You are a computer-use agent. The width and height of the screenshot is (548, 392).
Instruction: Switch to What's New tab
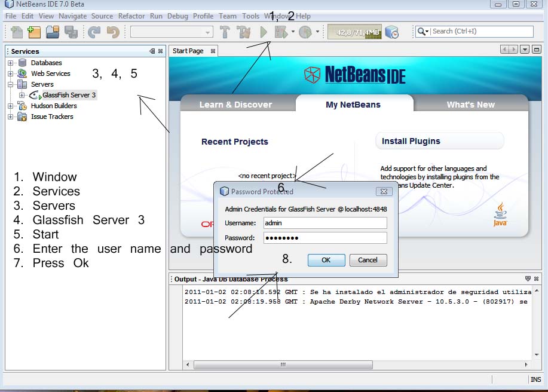pos(470,105)
